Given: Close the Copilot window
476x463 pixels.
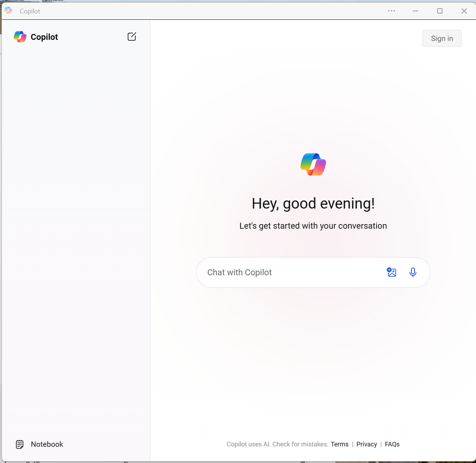Looking at the screenshot, I should point(464,11).
